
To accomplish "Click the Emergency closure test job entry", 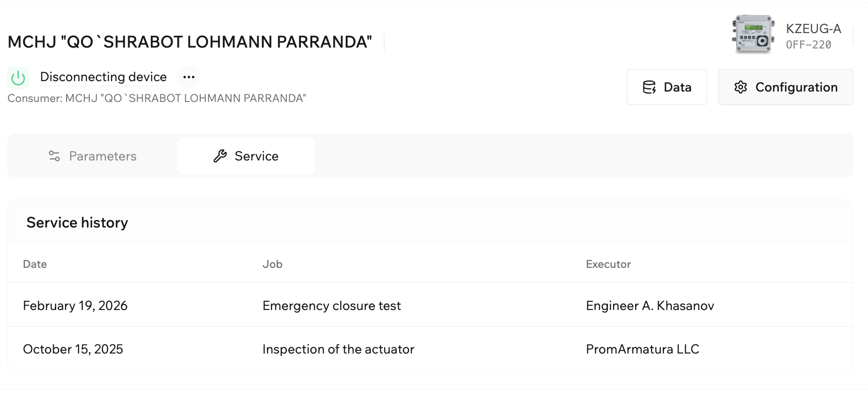I will click(332, 306).
